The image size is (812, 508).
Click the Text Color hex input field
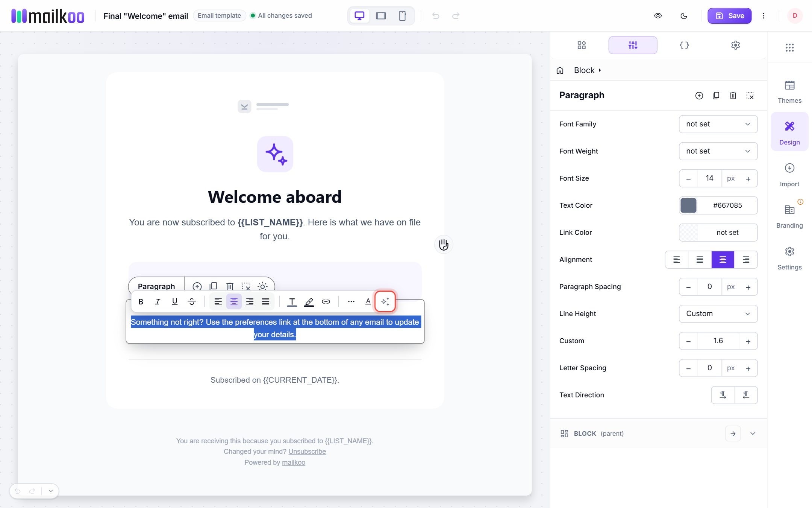[727, 205]
